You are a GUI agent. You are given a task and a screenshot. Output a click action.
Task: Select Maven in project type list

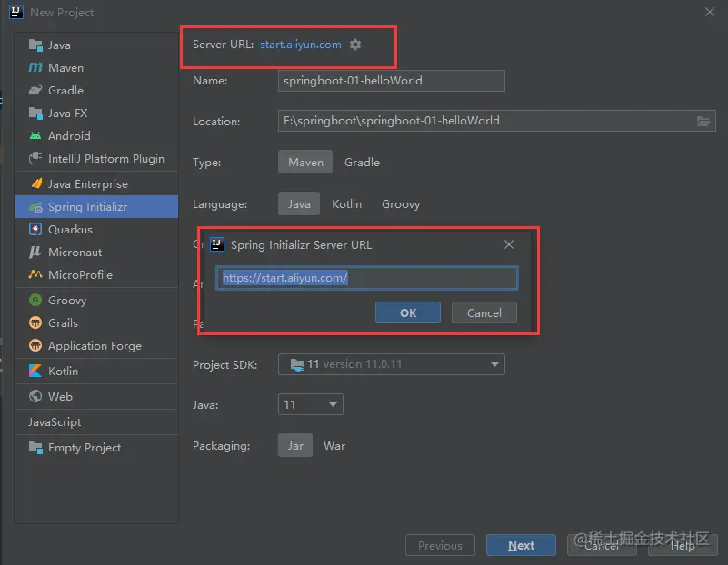coord(96,68)
